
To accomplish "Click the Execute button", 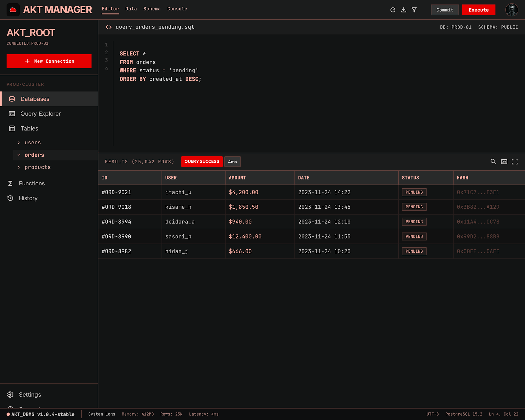I will 479,10.
